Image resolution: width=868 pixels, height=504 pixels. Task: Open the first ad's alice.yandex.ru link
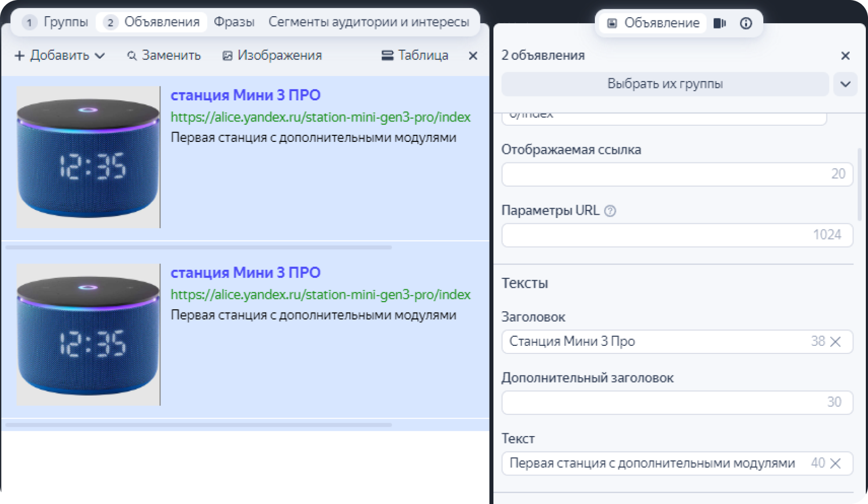point(321,117)
